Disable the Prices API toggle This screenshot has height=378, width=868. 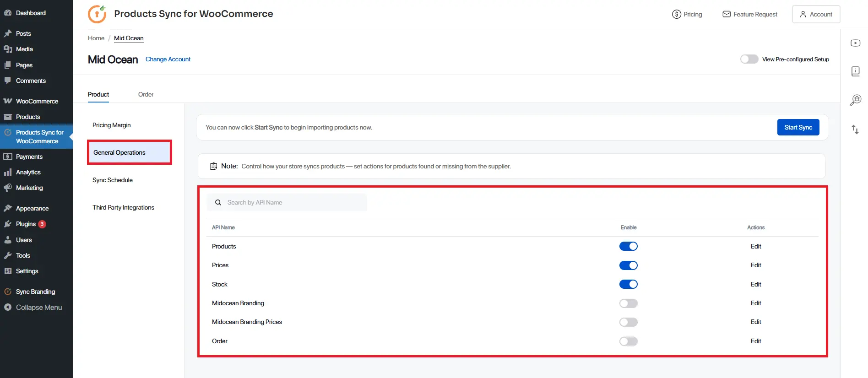click(629, 265)
